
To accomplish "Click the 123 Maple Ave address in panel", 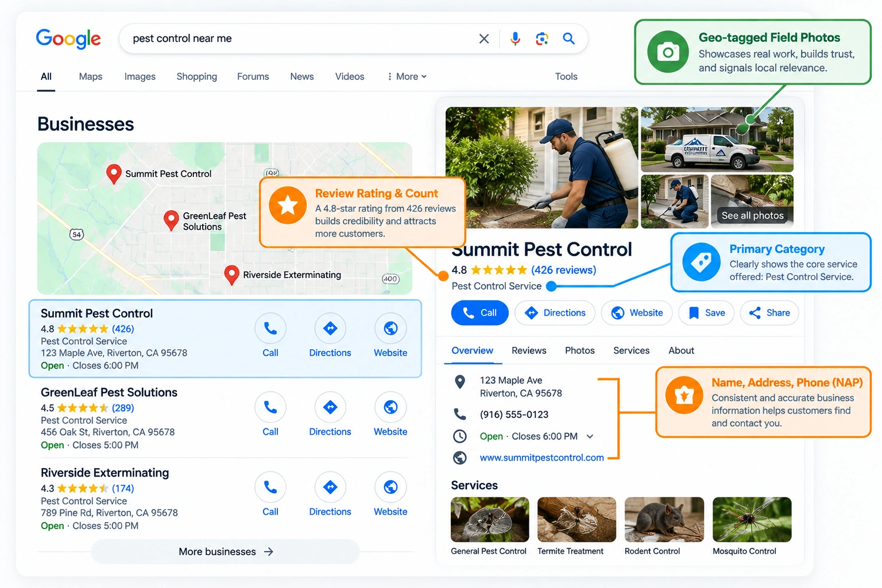I will pos(521,387).
